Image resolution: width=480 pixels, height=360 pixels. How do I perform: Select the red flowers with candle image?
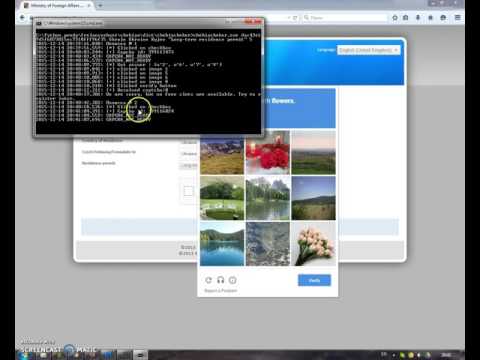268,152
